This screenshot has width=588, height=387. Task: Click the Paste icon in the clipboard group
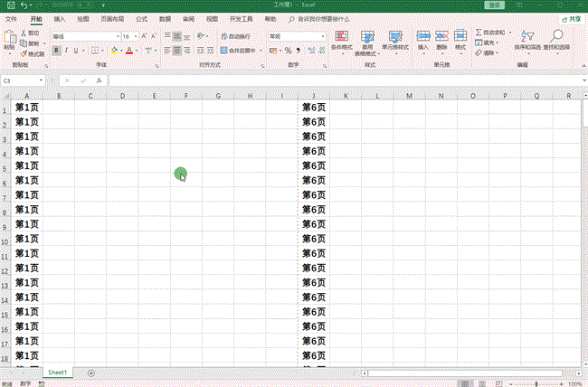[10, 39]
